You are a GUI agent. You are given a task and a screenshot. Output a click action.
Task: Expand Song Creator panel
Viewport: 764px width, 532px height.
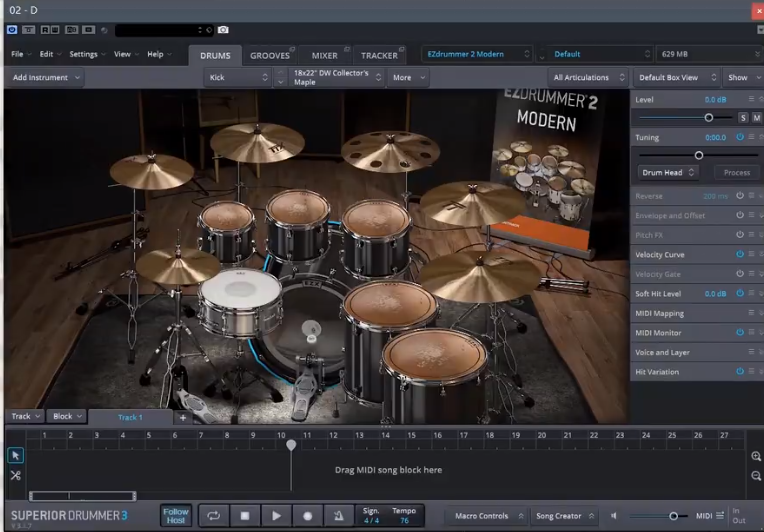(x=565, y=515)
